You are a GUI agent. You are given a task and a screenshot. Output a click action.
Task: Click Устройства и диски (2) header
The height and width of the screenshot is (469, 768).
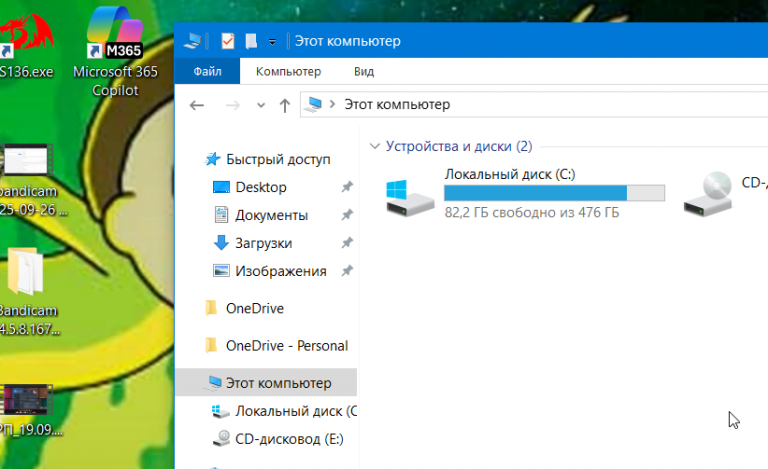click(x=459, y=146)
